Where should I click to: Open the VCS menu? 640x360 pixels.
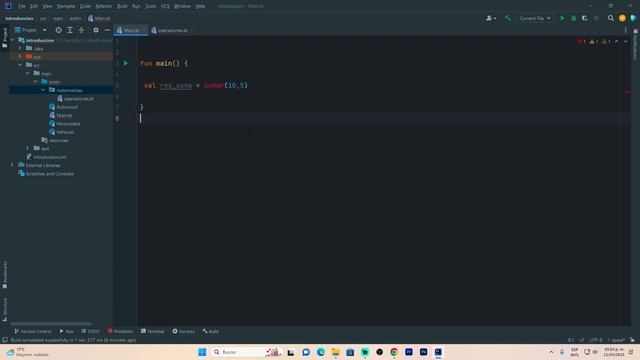click(x=165, y=6)
